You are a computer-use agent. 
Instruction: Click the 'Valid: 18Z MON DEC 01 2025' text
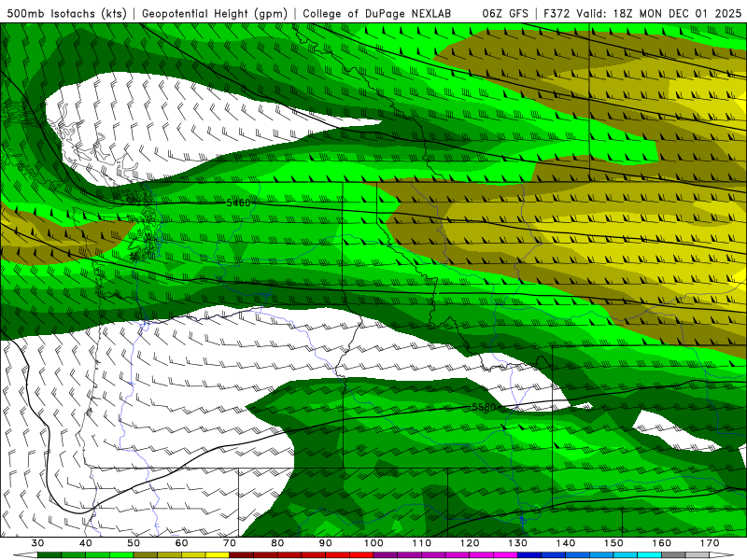(x=659, y=14)
